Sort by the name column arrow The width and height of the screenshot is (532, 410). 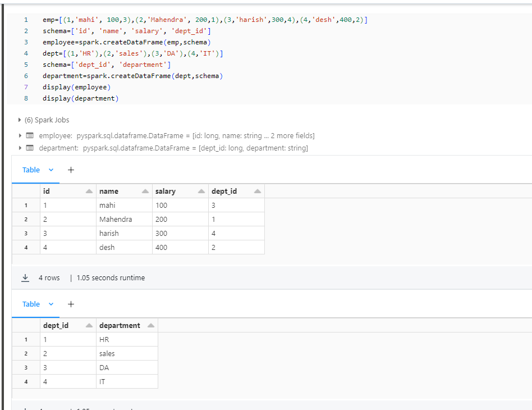[x=145, y=192]
